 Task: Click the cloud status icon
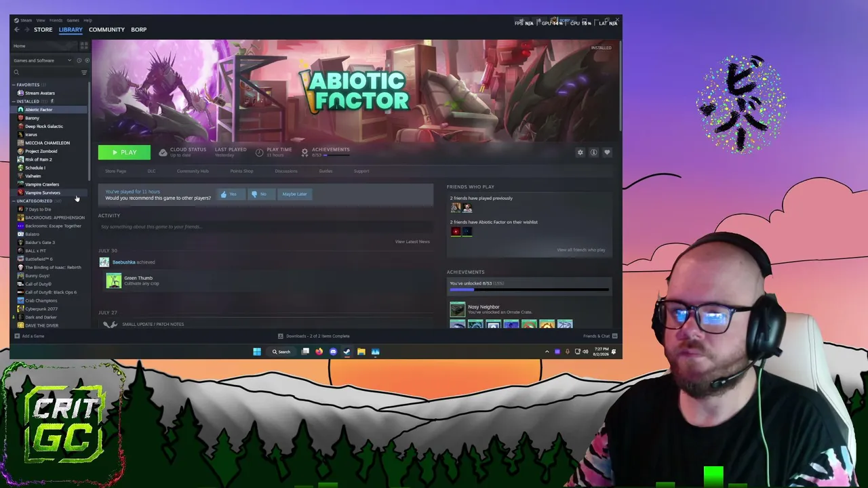163,152
